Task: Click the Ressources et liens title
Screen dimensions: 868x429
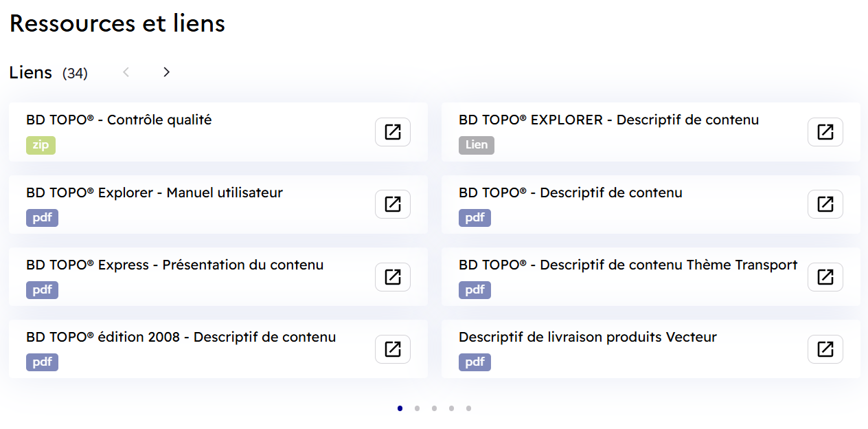Action: (x=117, y=23)
